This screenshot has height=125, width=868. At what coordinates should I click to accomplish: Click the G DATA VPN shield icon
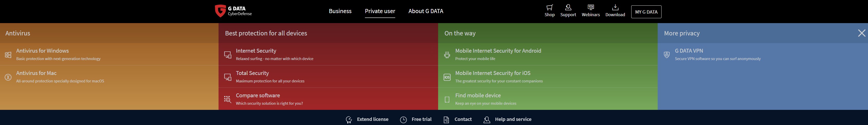[666, 55]
